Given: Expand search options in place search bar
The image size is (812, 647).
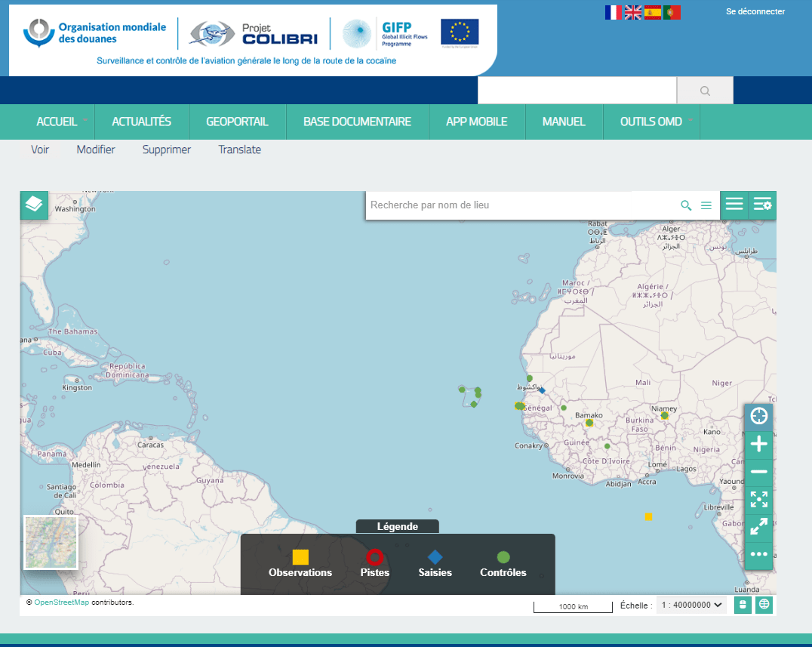Looking at the screenshot, I should pyautogui.click(x=706, y=205).
